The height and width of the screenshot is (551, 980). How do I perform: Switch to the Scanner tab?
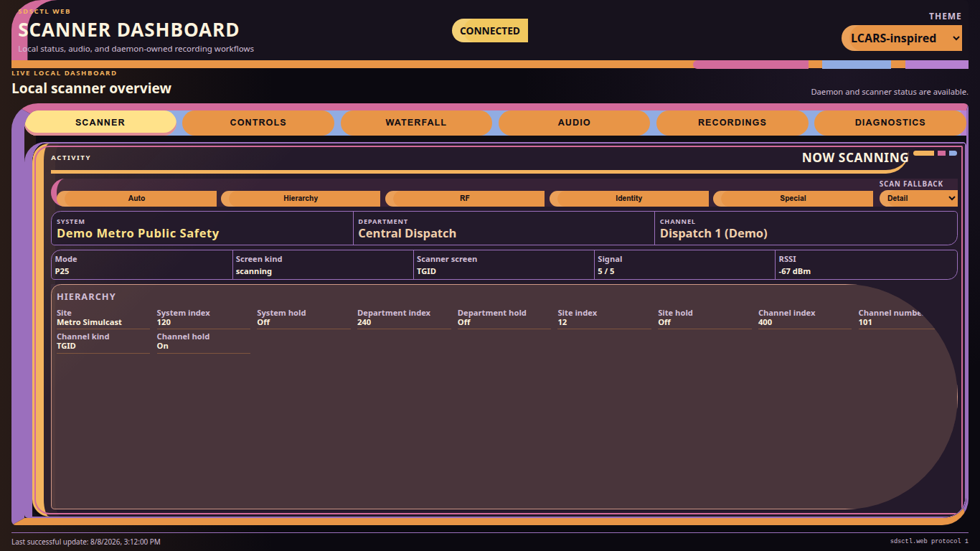100,123
